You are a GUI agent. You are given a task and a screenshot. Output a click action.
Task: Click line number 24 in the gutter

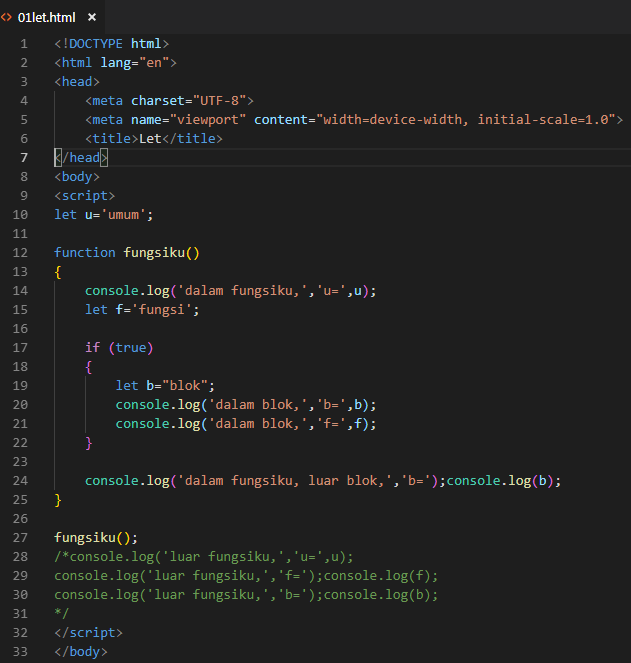[x=20, y=481]
